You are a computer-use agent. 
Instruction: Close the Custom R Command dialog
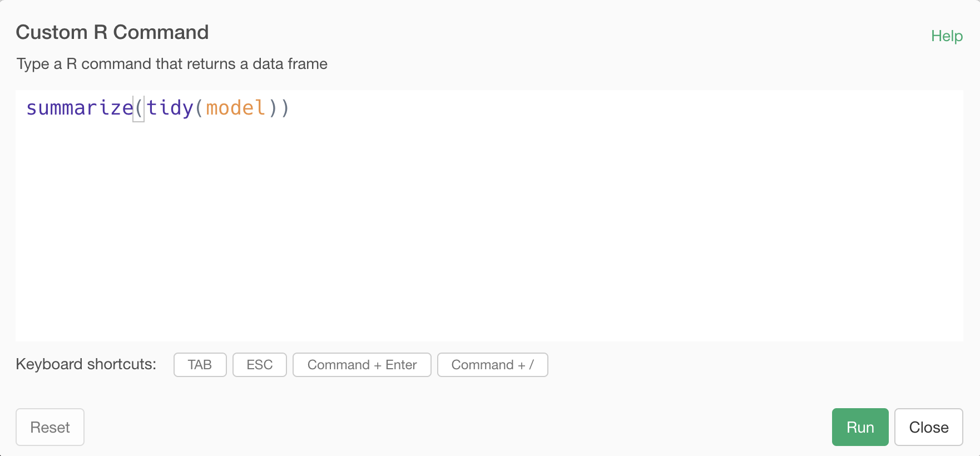928,427
